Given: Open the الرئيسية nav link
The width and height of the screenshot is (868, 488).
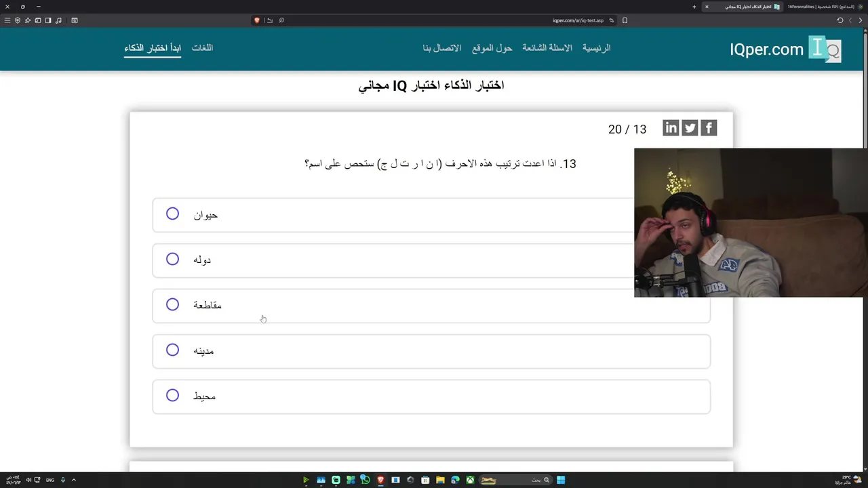Looking at the screenshot, I should (597, 48).
